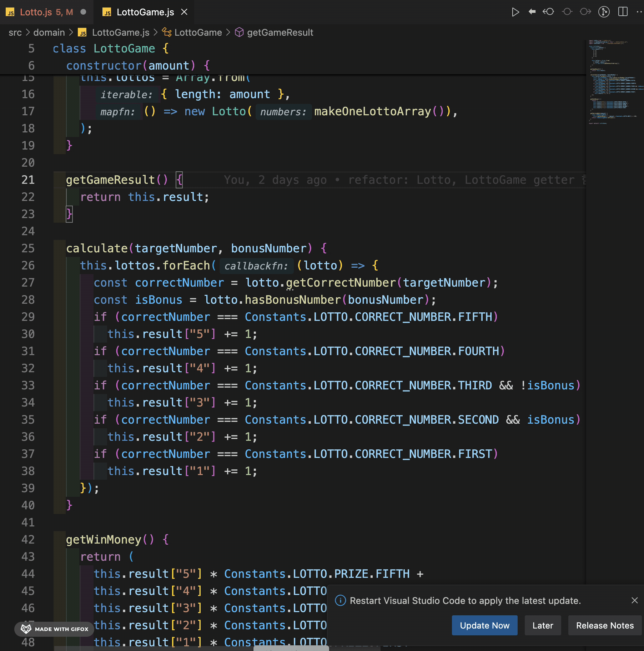Viewport: 644px width, 651px height.
Task: Click the disabled commit node icon
Action: [567, 12]
